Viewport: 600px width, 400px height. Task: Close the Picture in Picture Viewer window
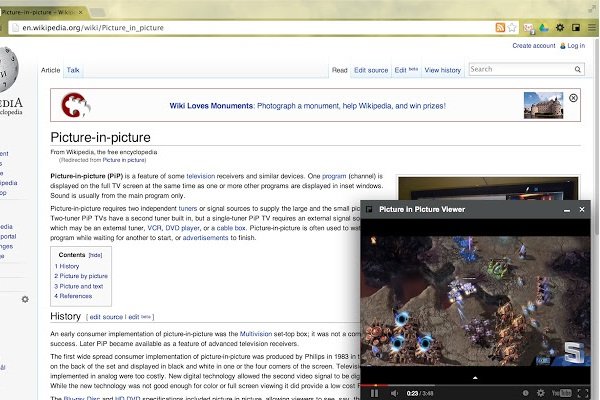point(582,209)
